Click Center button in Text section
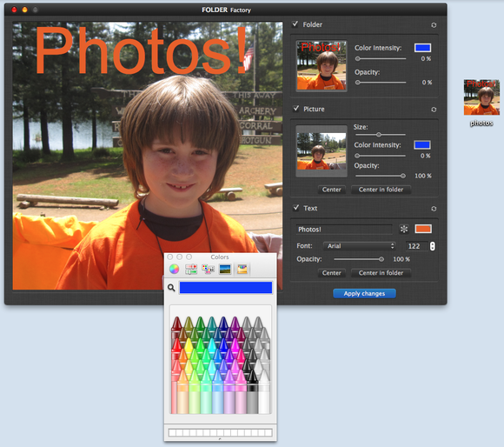This screenshot has height=447, width=504. click(331, 273)
